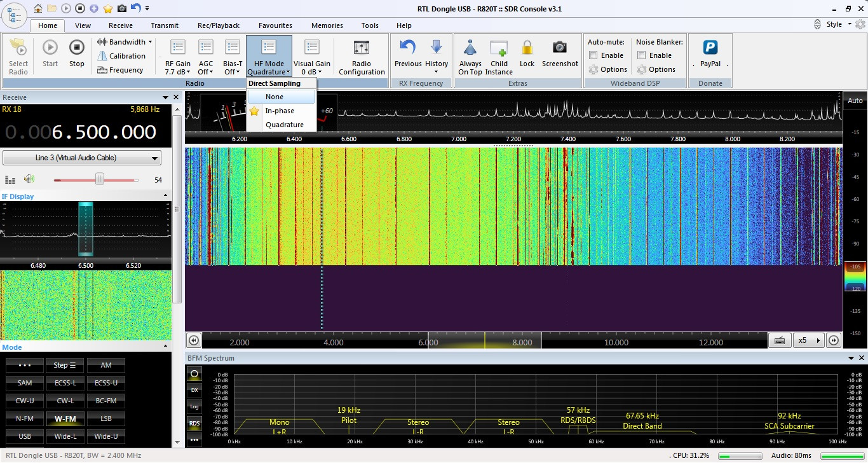The image size is (868, 463).
Task: Enable DX mode in BFM Spectrum panel
Action: pos(194,389)
